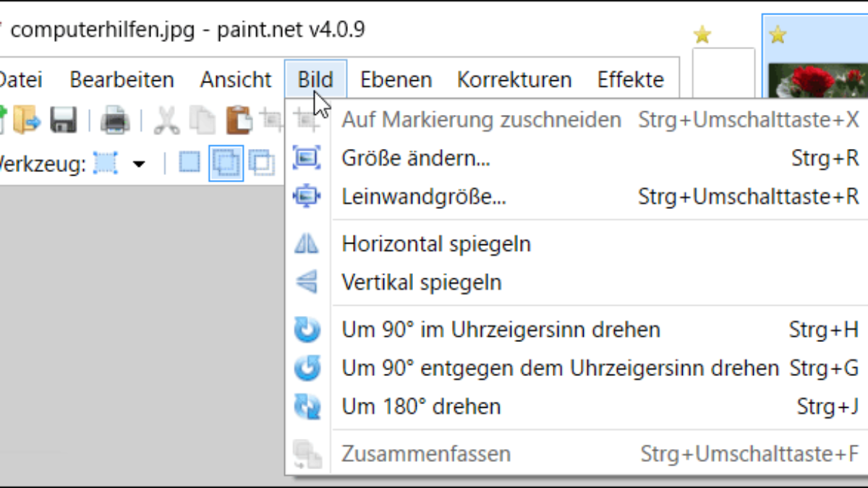Toggle the Exclude selection mode button
This screenshot has width=868, height=488.
261,163
